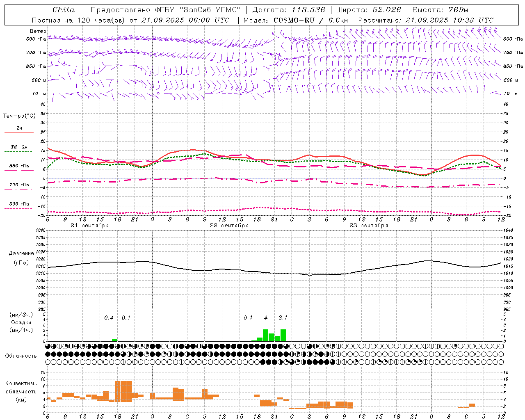Click the "(мм/3ч.)" precipitation unit label
The height and width of the screenshot is (420, 525).
coord(21,315)
